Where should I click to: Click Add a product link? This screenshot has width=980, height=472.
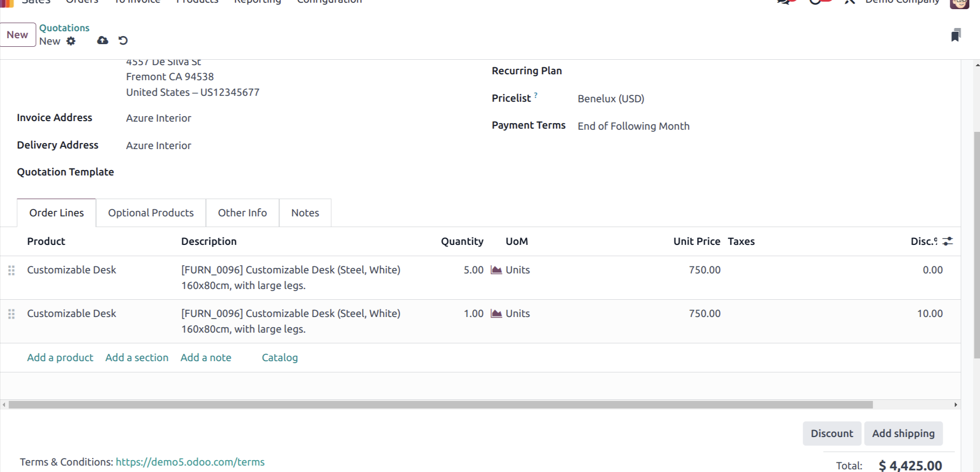point(60,358)
